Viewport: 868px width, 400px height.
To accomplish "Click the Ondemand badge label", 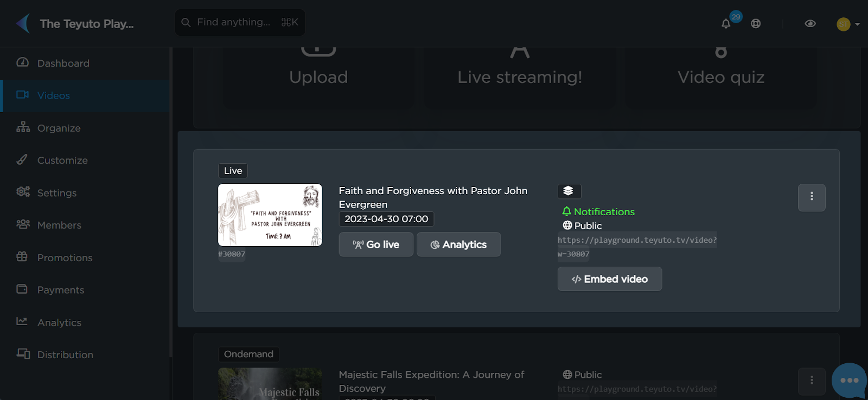I will point(248,354).
